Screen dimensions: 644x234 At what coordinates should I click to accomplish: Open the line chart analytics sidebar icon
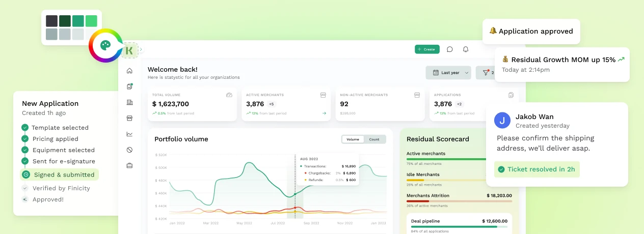coord(129,134)
